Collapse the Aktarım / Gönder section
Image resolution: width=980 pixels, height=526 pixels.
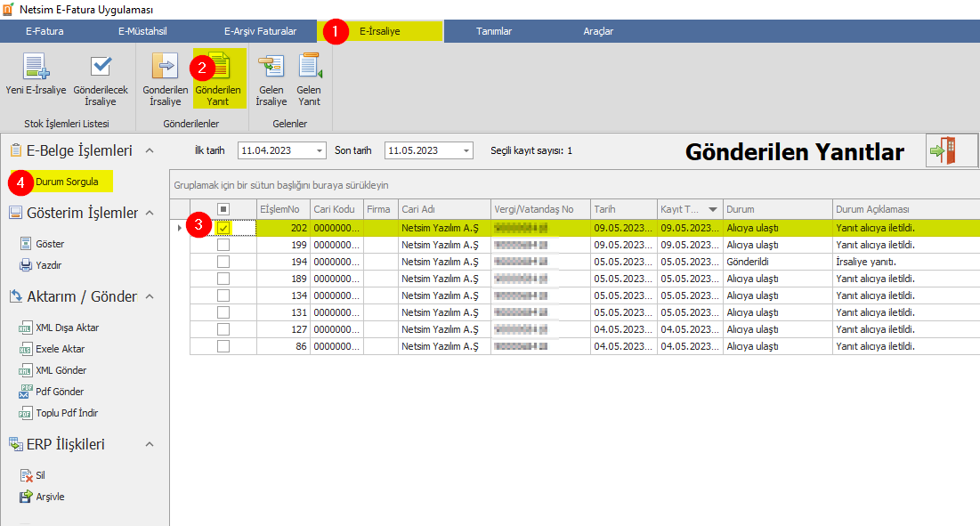tap(150, 296)
